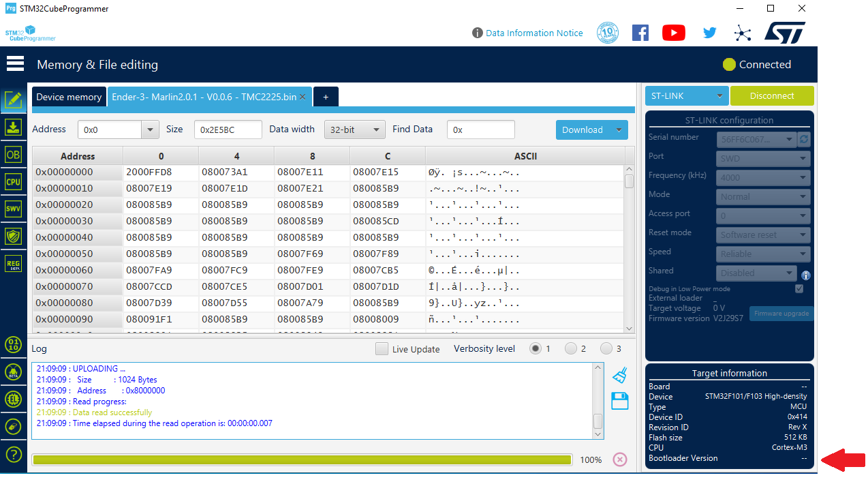868x482 pixels.
Task: Click the ST logo
Action: point(785,33)
